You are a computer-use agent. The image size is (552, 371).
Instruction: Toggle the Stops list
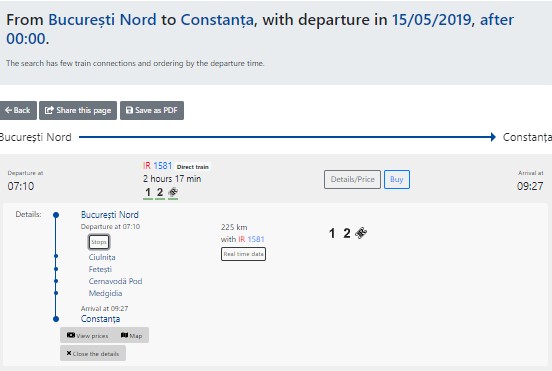(99, 242)
